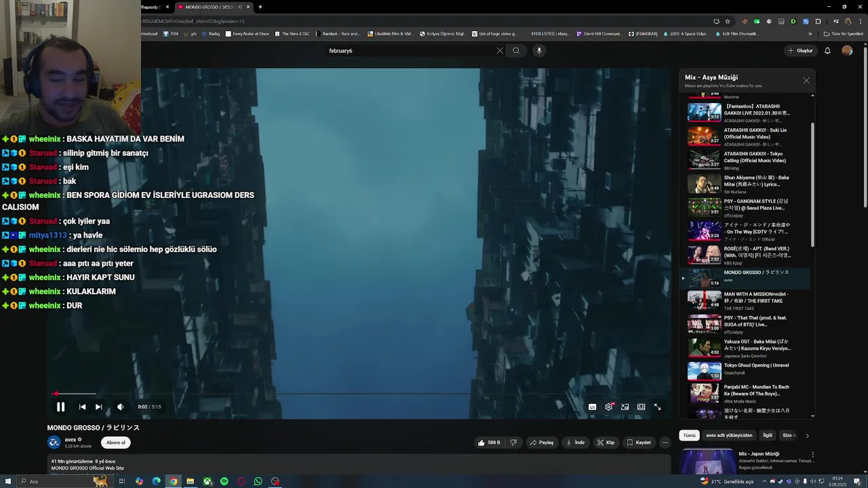Image resolution: width=868 pixels, height=488 pixels.
Task: Click the search box containing february6
Action: coord(410,51)
